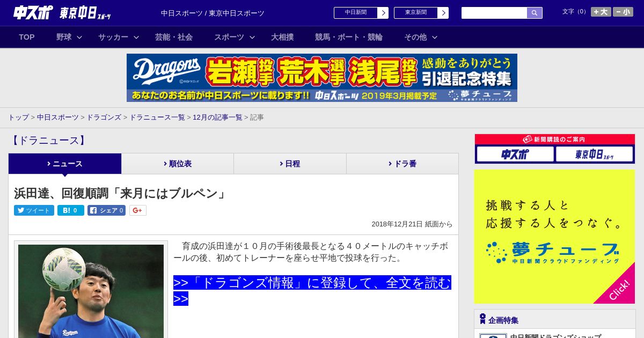Bookmark the article with the Hatena B! button
The height and width of the screenshot is (338, 644).
(x=71, y=210)
